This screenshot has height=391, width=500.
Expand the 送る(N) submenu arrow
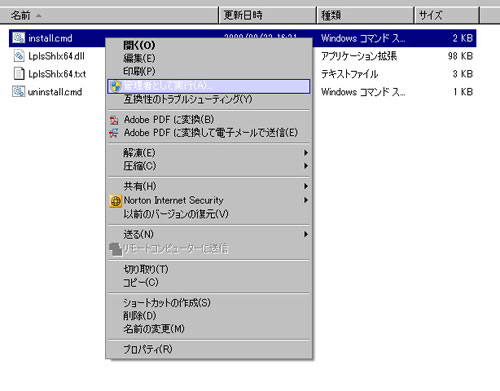click(x=306, y=234)
